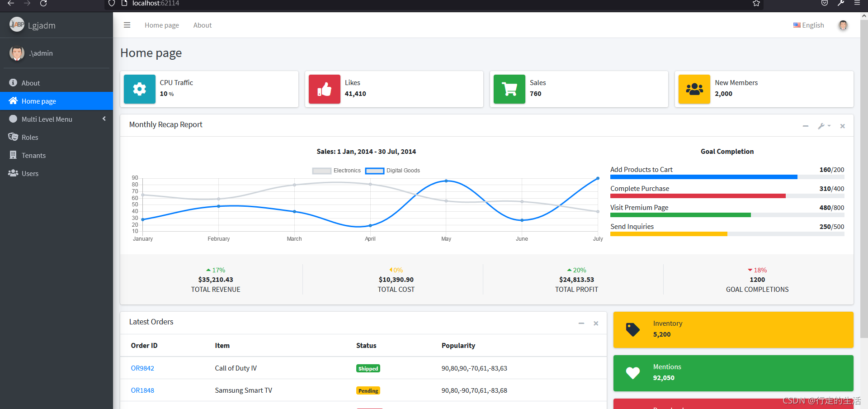This screenshot has width=868, height=409.
Task: Click the July data point on blue line
Action: click(598, 178)
